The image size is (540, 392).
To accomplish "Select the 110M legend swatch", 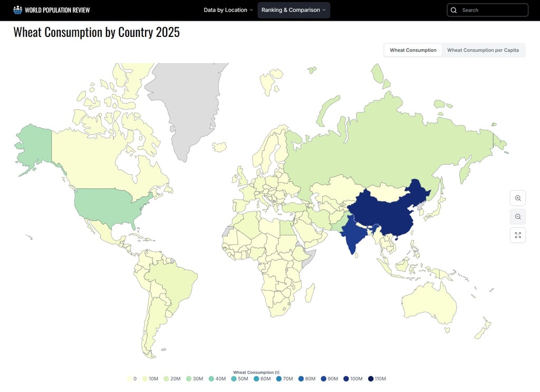I will [x=372, y=379].
